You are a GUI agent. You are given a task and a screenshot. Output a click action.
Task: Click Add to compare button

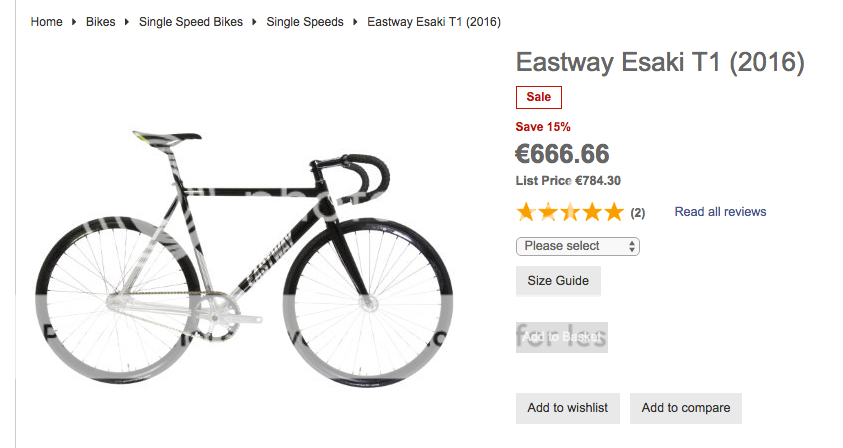coord(685,408)
